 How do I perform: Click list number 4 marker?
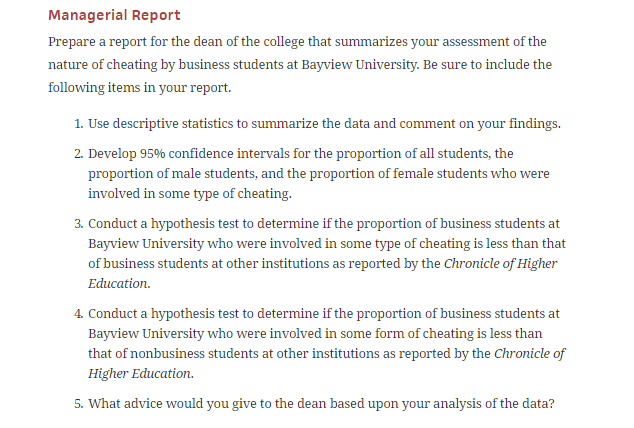pos(77,313)
